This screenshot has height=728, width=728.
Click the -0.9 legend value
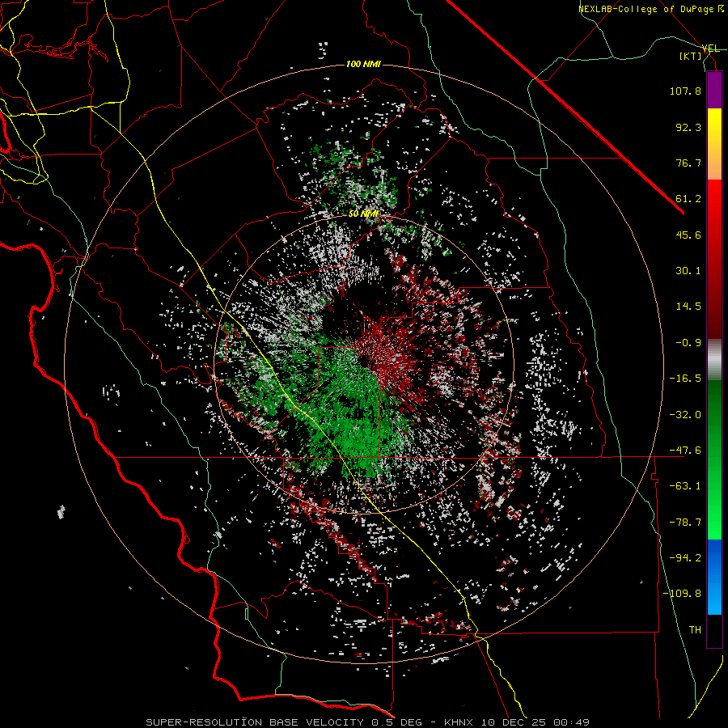(x=688, y=343)
